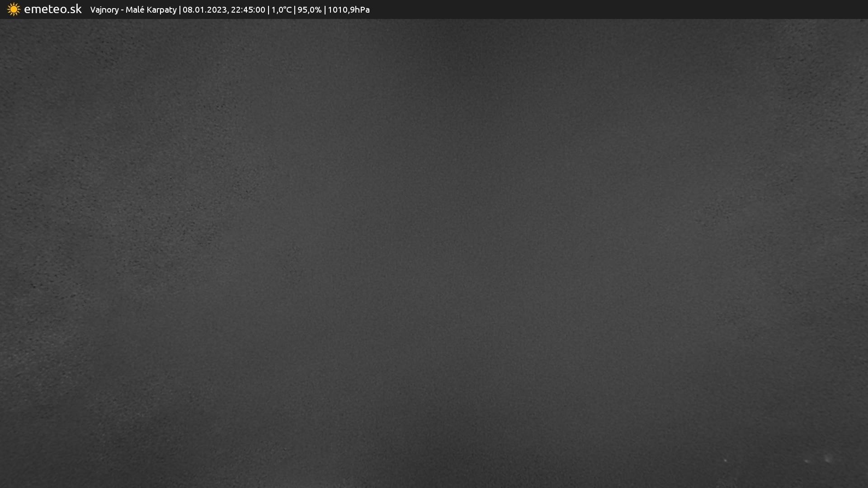Click the Karpaty word in the header
The image size is (868, 488).
click(161, 10)
